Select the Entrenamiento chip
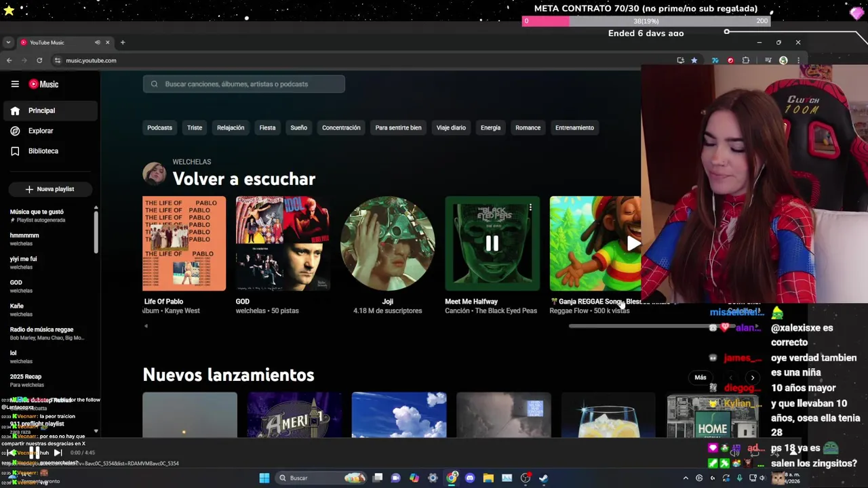Image resolution: width=868 pixels, height=488 pixels. click(574, 127)
